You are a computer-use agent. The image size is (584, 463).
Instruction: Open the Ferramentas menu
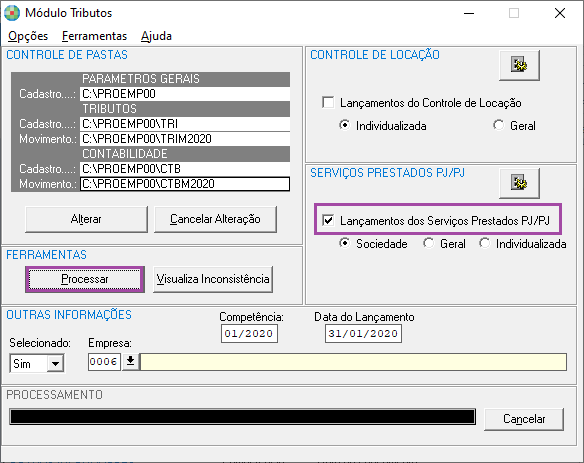point(94,36)
